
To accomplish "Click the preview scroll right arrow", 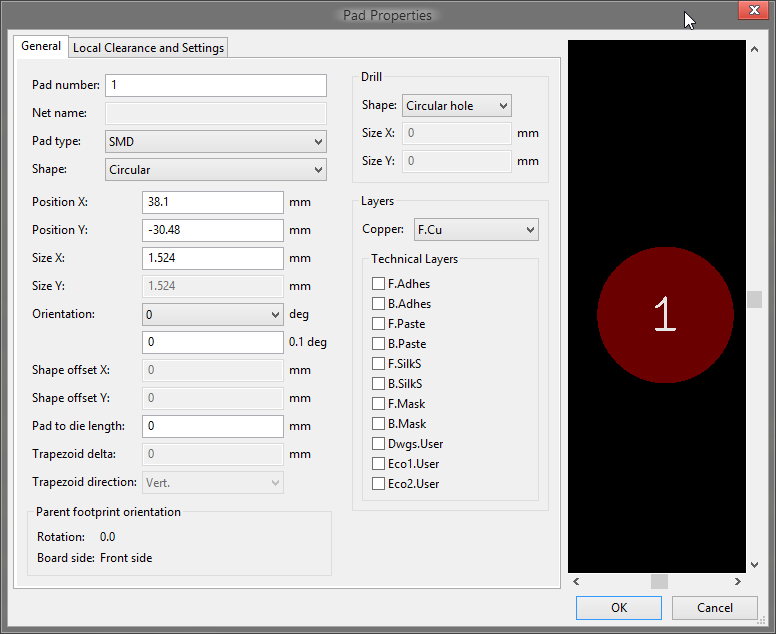I will pyautogui.click(x=737, y=582).
